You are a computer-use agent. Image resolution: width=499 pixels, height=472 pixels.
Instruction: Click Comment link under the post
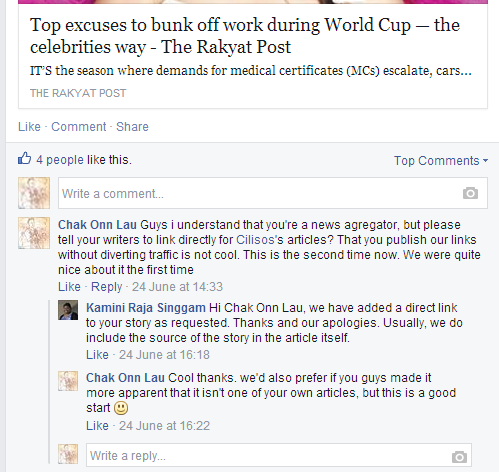click(x=79, y=127)
